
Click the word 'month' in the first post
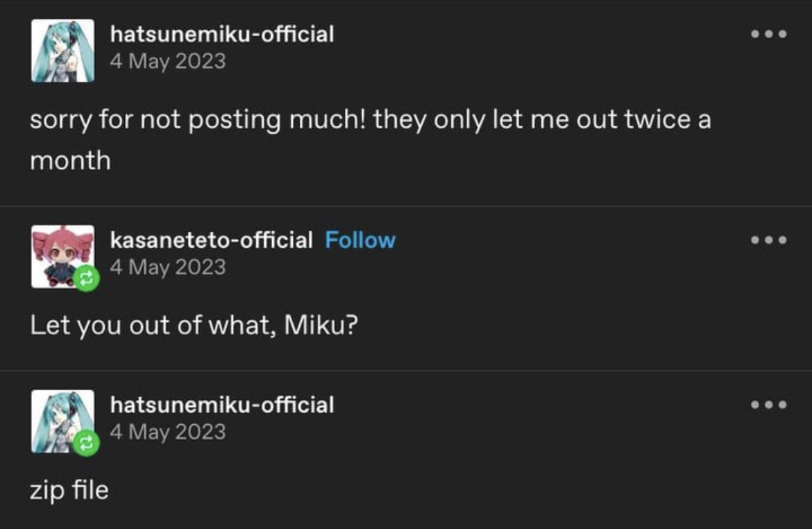70,160
